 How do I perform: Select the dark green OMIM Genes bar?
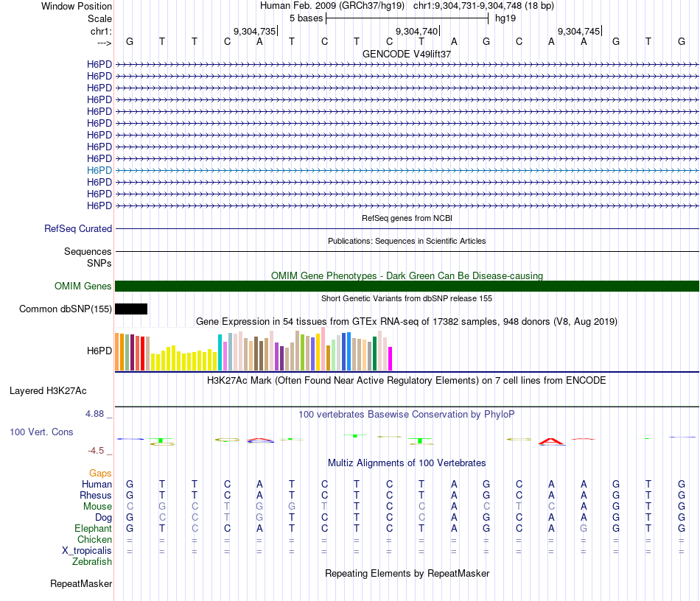(407, 286)
